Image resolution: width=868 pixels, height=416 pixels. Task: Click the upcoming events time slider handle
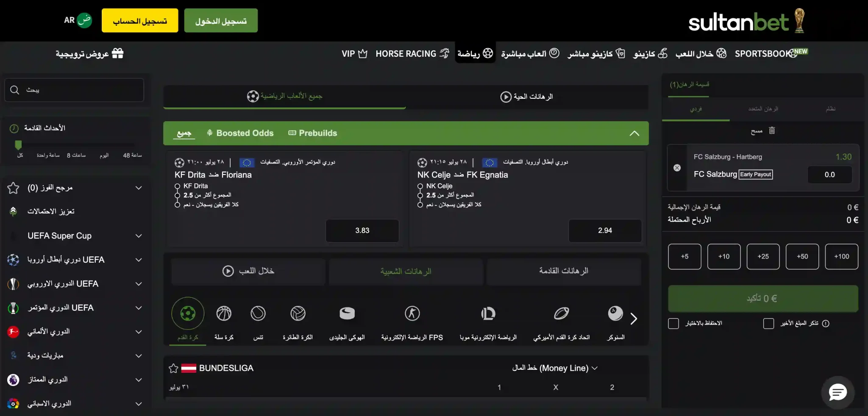click(x=18, y=145)
